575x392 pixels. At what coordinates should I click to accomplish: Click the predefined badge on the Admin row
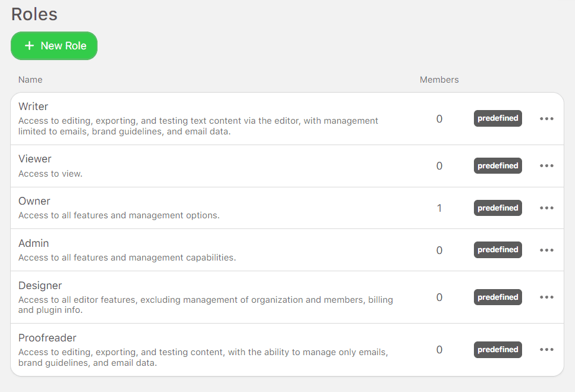tap(497, 250)
